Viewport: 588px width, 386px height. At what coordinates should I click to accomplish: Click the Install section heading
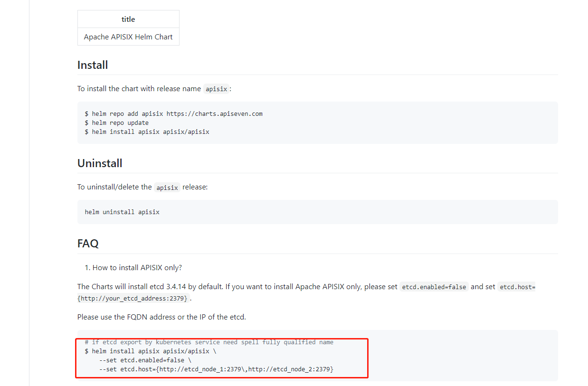[x=93, y=65]
